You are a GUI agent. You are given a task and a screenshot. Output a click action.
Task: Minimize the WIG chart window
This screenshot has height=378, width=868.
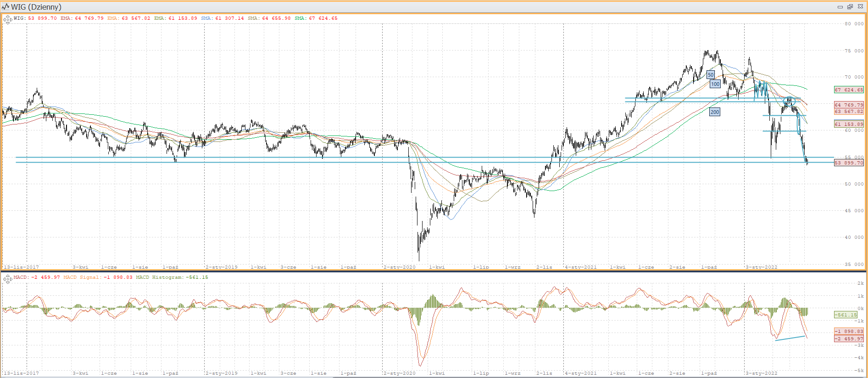click(840, 7)
